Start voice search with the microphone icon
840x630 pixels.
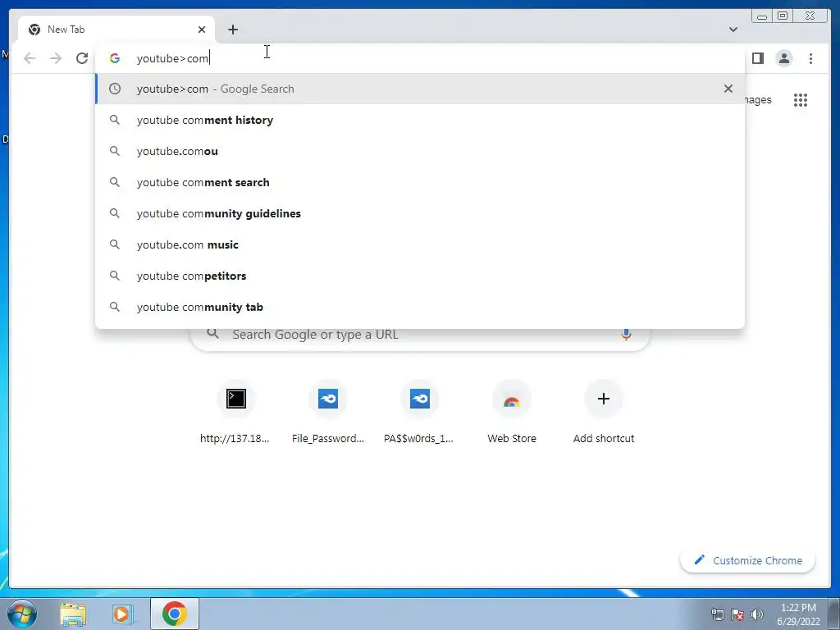(x=626, y=335)
